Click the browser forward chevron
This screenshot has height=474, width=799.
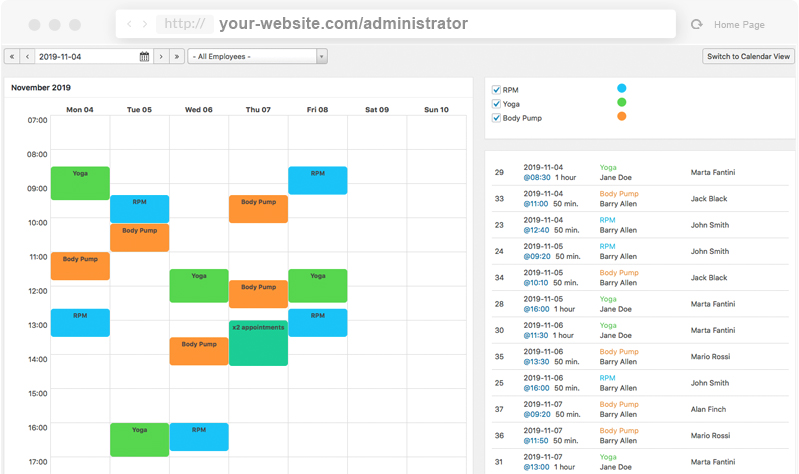pos(145,24)
